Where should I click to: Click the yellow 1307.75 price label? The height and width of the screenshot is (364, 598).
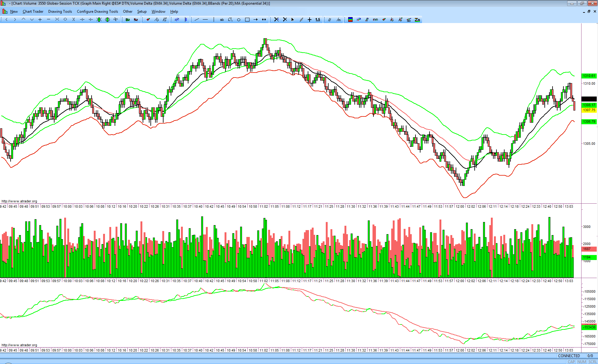[x=589, y=110]
